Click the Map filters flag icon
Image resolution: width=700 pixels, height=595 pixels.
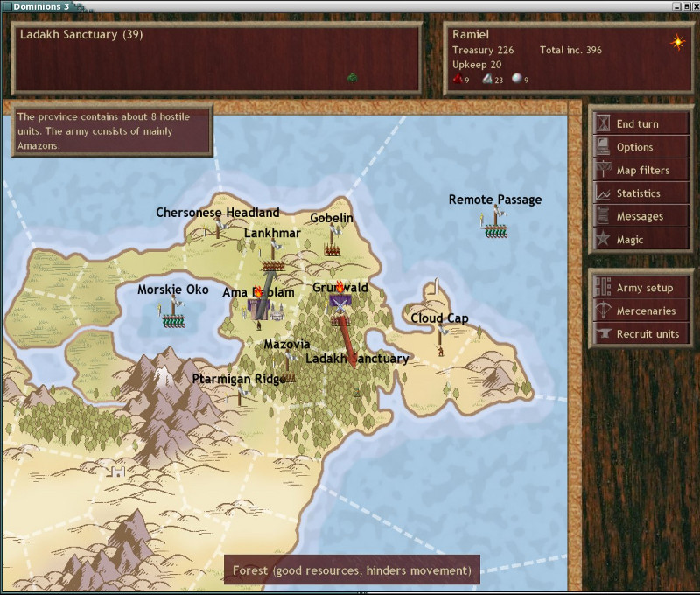(605, 170)
